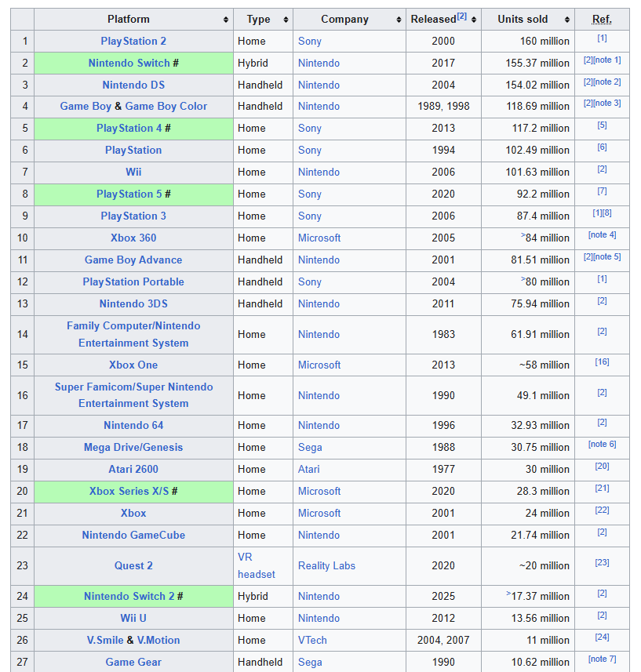Image resolution: width=641 pixels, height=672 pixels.
Task: Open reference [7] for PlayStation 5
Action: tap(602, 191)
